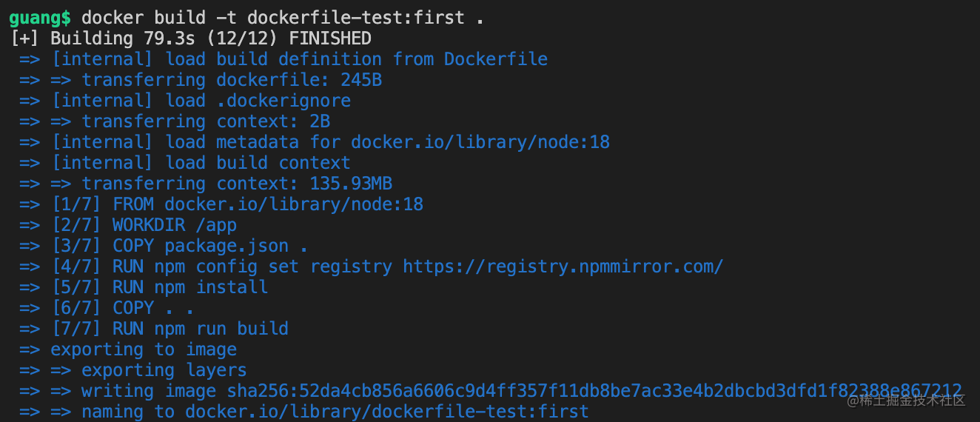Click the RUN npm run build step
Viewport: 980px width, 422px height.
coord(154,329)
